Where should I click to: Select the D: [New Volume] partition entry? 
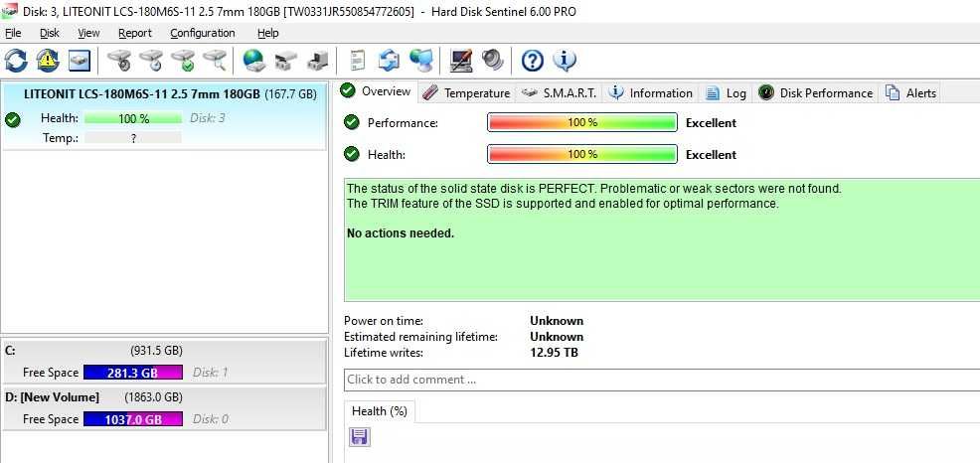click(x=164, y=408)
